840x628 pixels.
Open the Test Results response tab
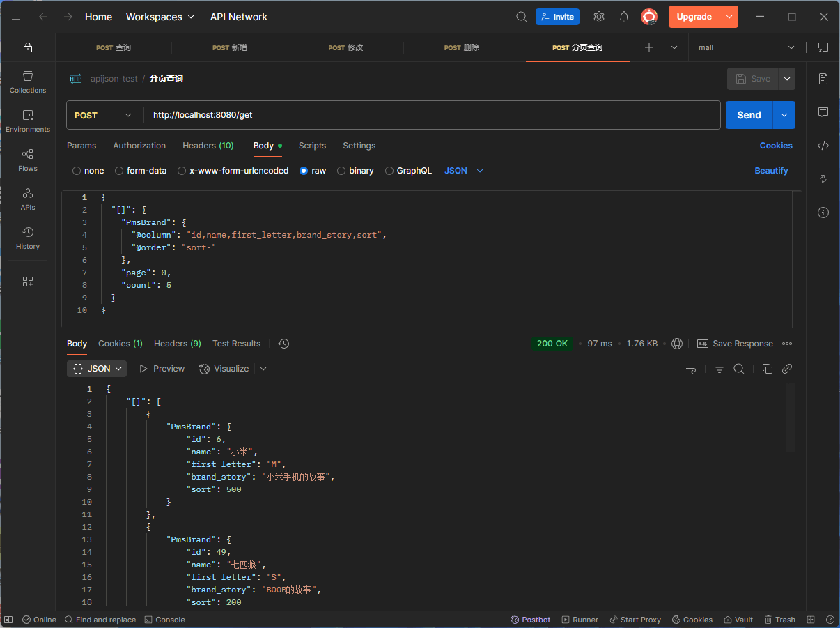236,344
